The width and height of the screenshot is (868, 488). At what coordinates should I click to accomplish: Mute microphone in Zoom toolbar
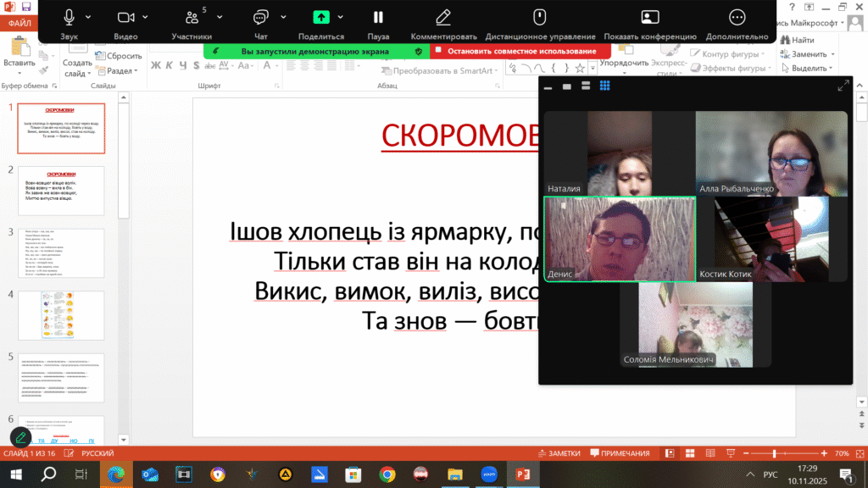coord(69,18)
